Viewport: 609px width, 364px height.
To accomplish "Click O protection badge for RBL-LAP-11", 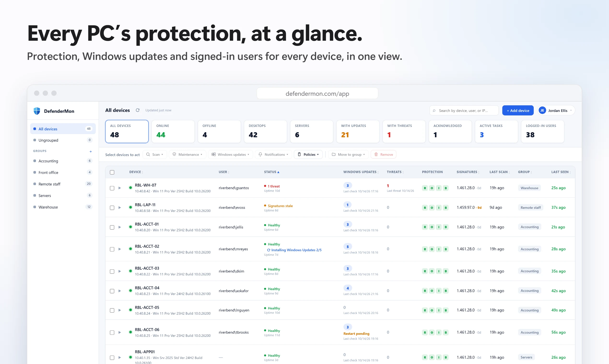I will click(x=432, y=208).
